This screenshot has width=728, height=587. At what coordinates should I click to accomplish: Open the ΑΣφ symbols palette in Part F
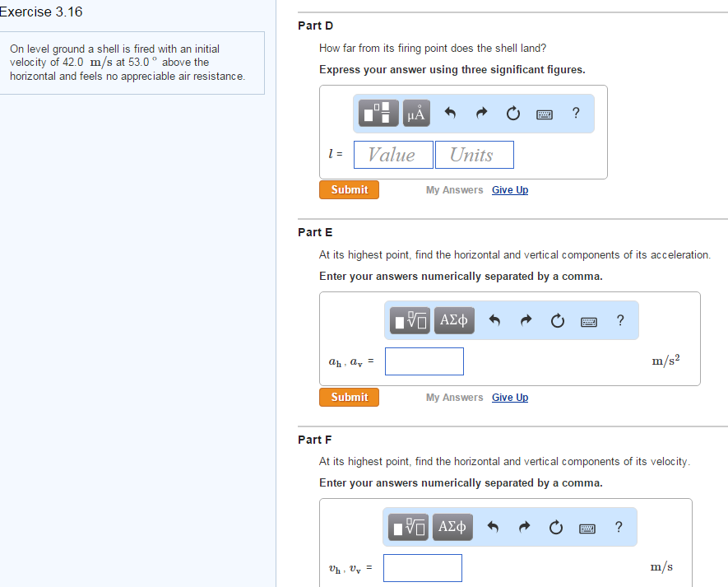pyautogui.click(x=452, y=527)
